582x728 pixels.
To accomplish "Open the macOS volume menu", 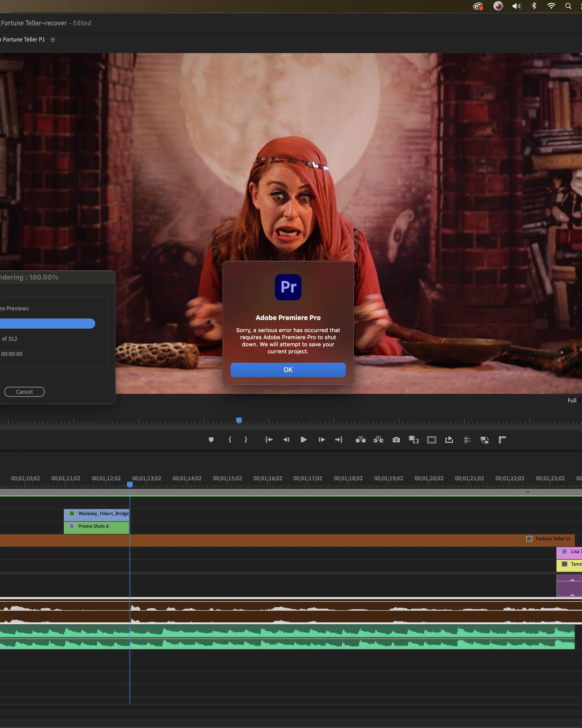I will click(517, 6).
